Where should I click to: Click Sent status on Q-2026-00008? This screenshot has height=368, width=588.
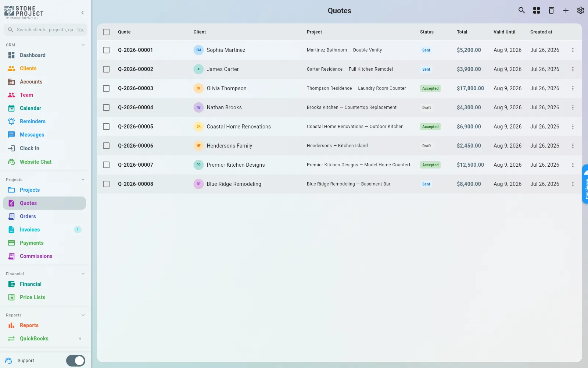pyautogui.click(x=426, y=184)
